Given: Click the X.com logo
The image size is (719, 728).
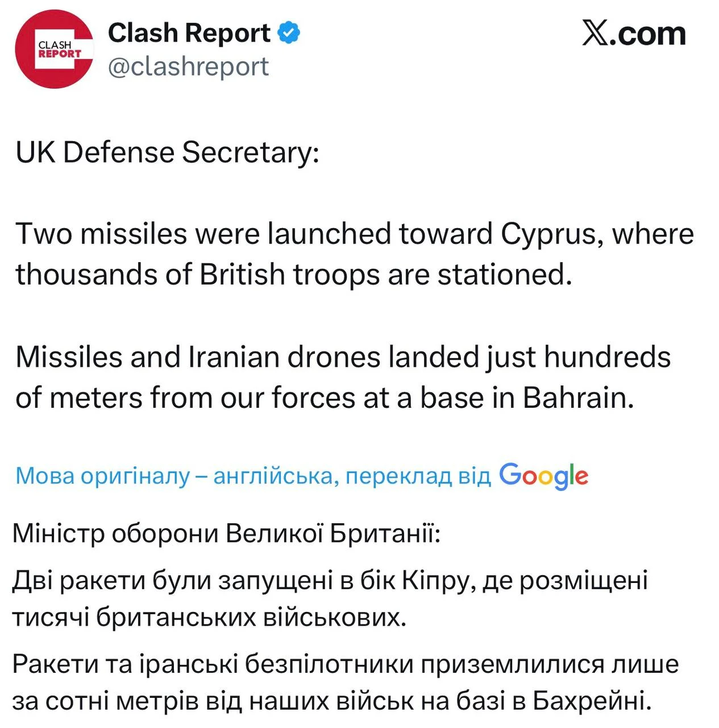Looking at the screenshot, I should [x=634, y=34].
